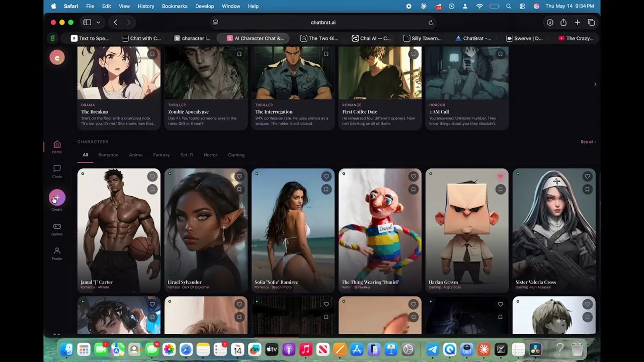Screen dimensions: 644x362
Task: Select the All characters filter tab
Action: pyautogui.click(x=85, y=155)
